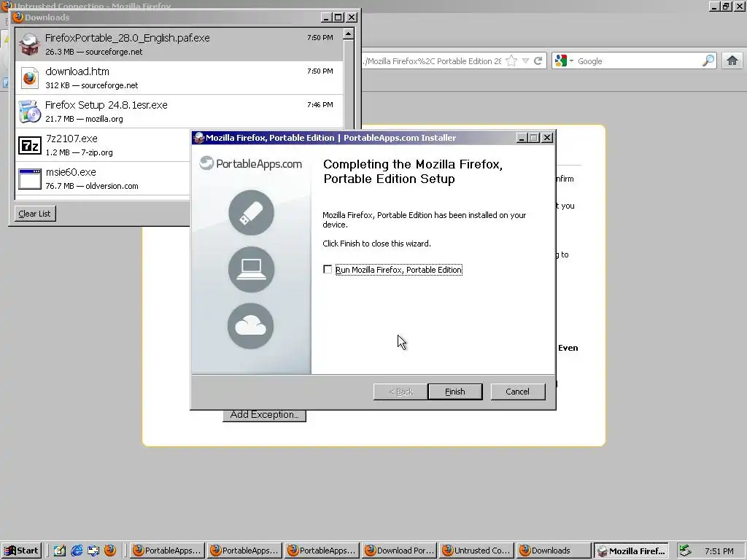747x560 pixels.
Task: Click Add Exception button on Firefox page
Action: click(264, 415)
